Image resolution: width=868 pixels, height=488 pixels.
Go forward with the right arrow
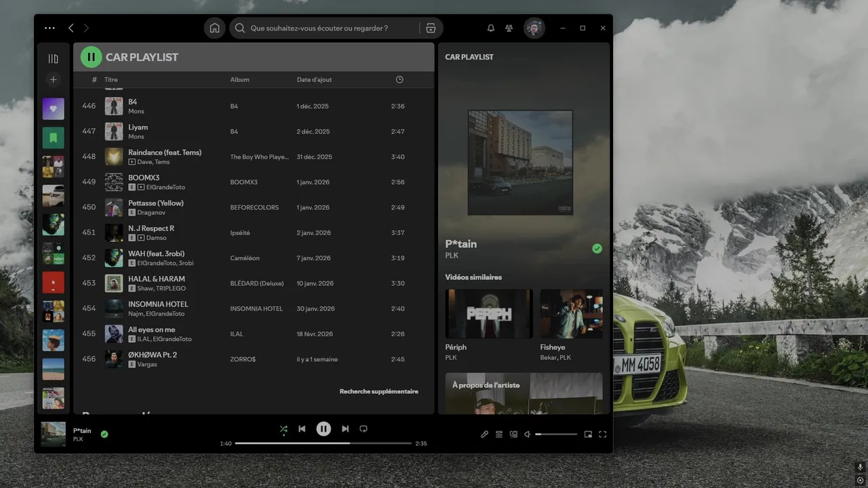pos(86,28)
